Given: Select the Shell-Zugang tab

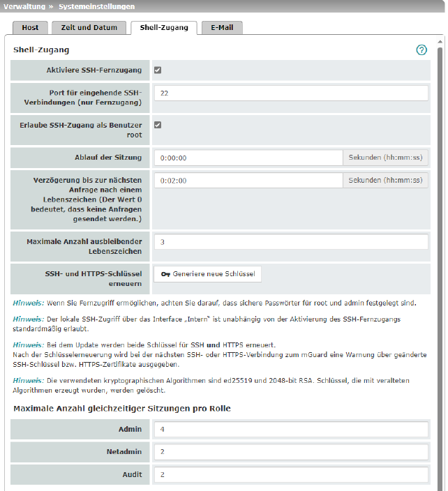Looking at the screenshot, I should click(164, 28).
